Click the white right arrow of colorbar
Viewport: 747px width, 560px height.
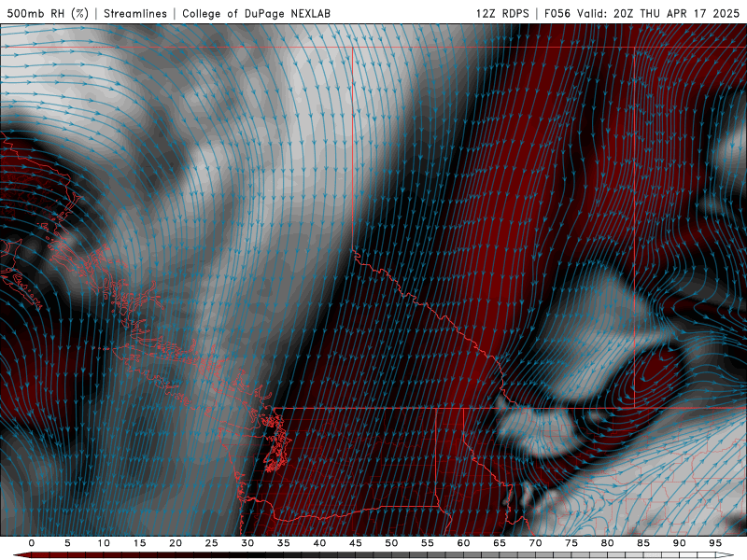click(725, 555)
